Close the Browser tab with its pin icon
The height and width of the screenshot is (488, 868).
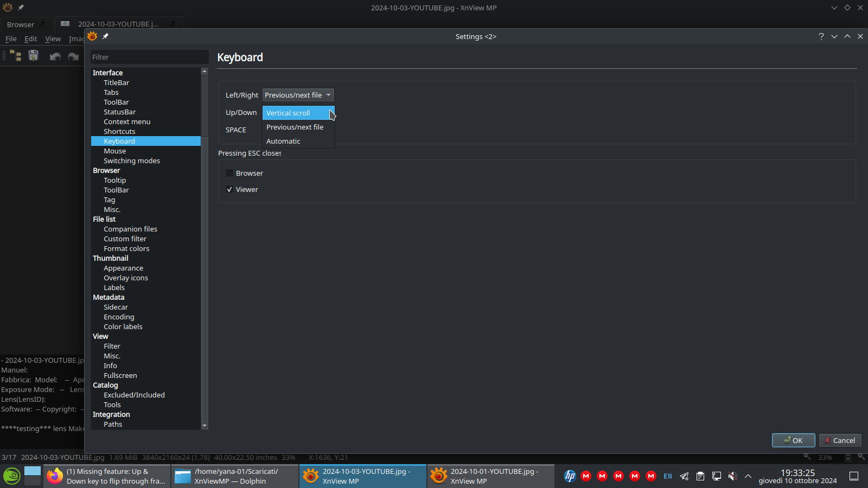coord(42,24)
